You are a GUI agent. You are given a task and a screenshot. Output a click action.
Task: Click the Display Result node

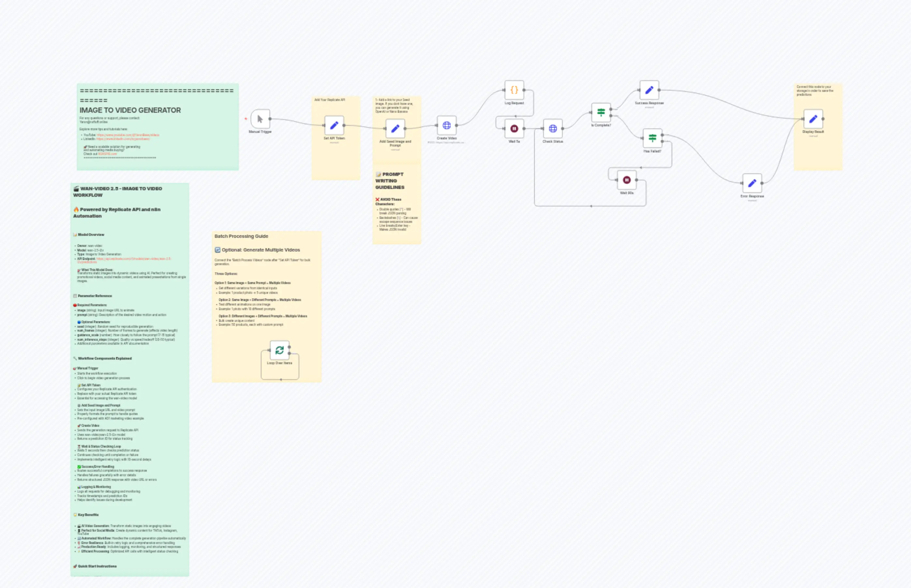tap(813, 119)
